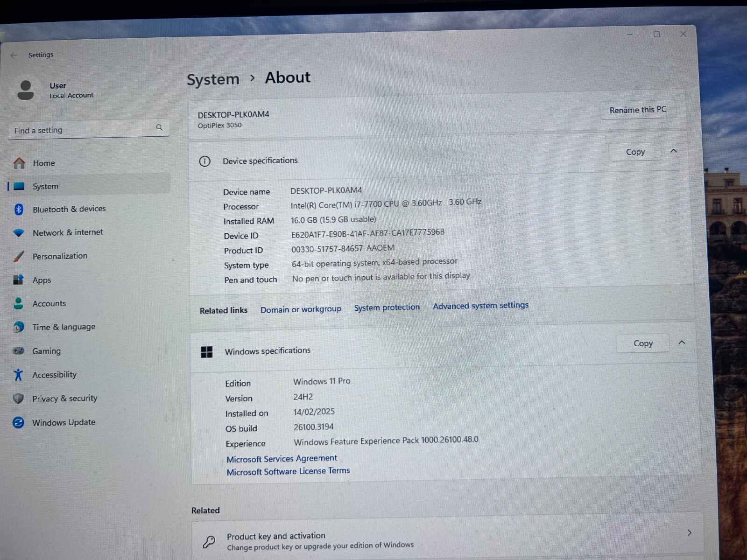Viewport: 747px width, 560px height.
Task: Open Network & internet via its Wi-Fi icon
Action: [x=19, y=233]
